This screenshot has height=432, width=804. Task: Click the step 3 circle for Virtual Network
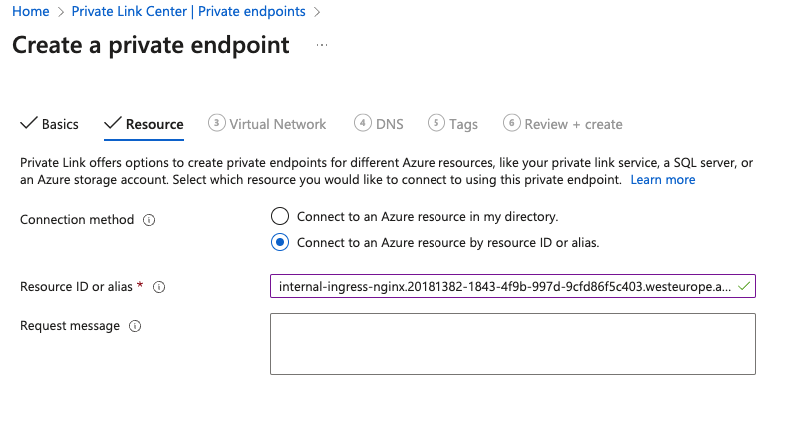coord(216,123)
